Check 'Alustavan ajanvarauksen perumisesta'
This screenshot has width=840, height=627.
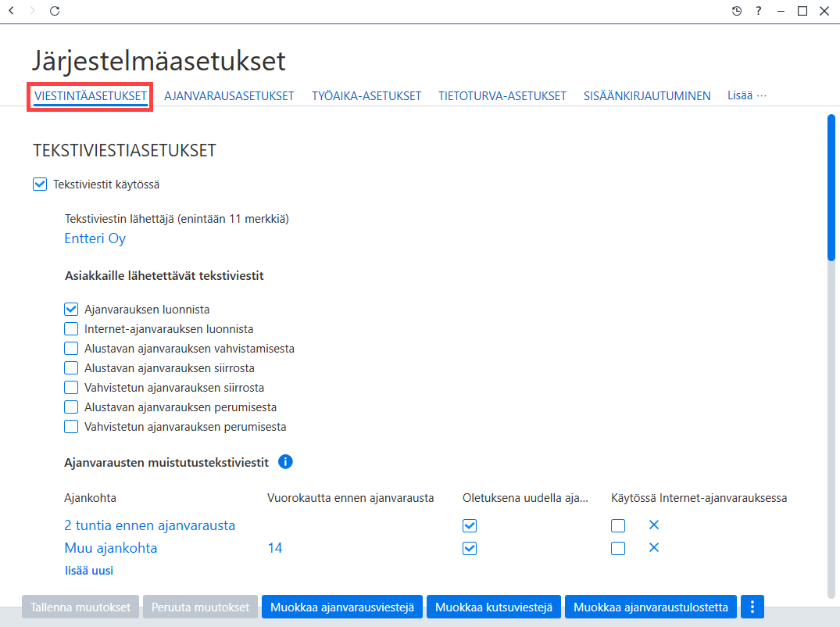(x=71, y=407)
